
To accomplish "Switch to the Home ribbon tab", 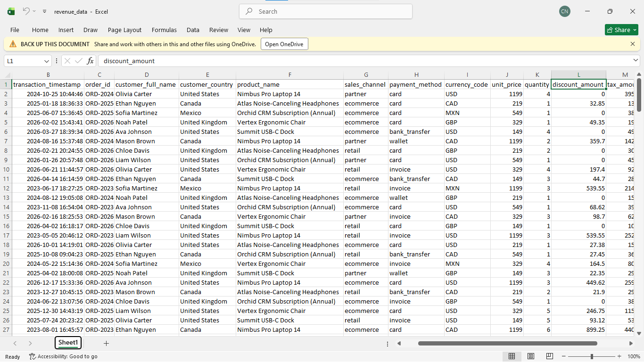I will [x=40, y=30].
